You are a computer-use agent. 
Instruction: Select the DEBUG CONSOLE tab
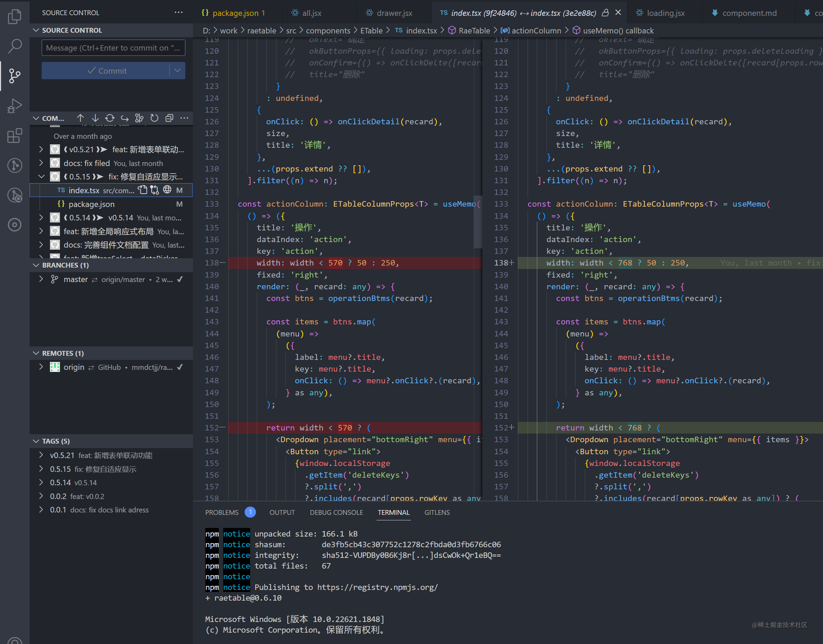click(336, 512)
